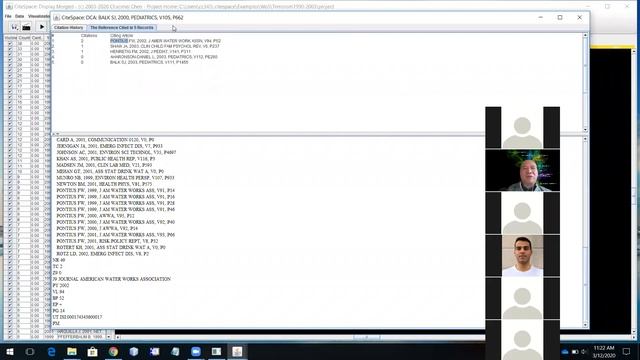Open Microsoft Store from taskbar
Screen dimensions: 640x360
pos(93,351)
